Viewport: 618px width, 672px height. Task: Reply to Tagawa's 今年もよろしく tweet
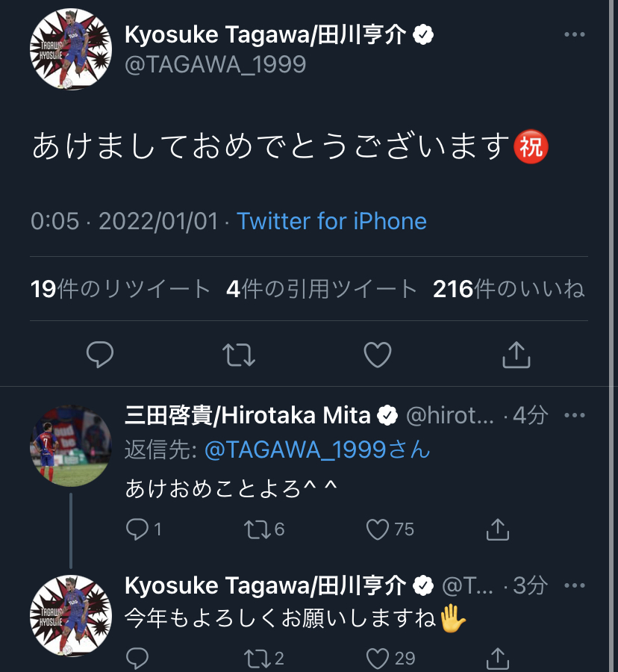click(x=137, y=657)
